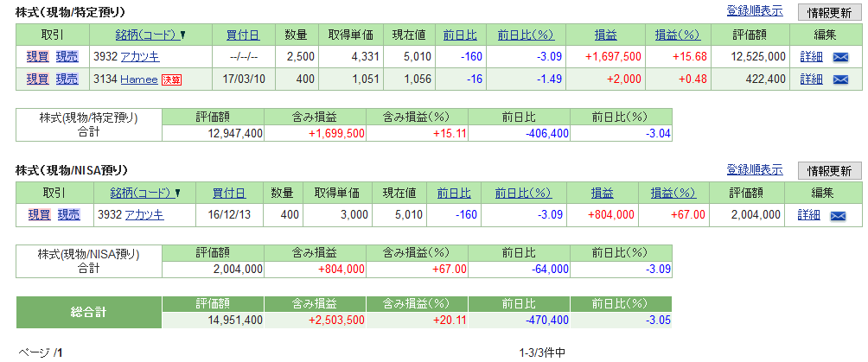The image size is (868, 362).
Task: Click 現売 in the NISA預り アカツキ row
Action: 68,215
